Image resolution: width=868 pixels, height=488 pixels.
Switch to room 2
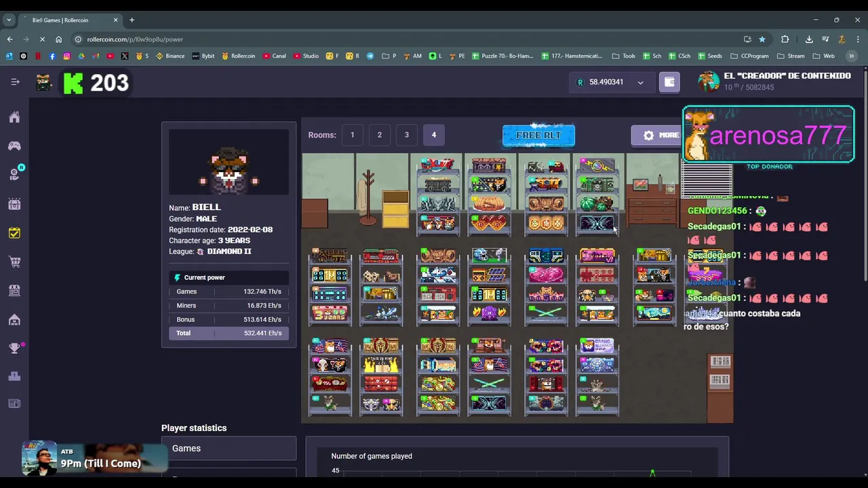pyautogui.click(x=379, y=135)
